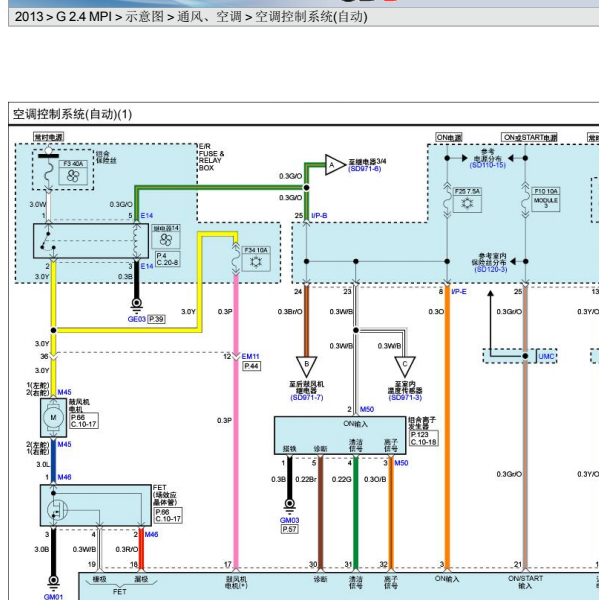Image resolution: width=599 pixels, height=600 pixels.
Task: Click the P.123 C.10-18 reference box
Action: click(424, 438)
